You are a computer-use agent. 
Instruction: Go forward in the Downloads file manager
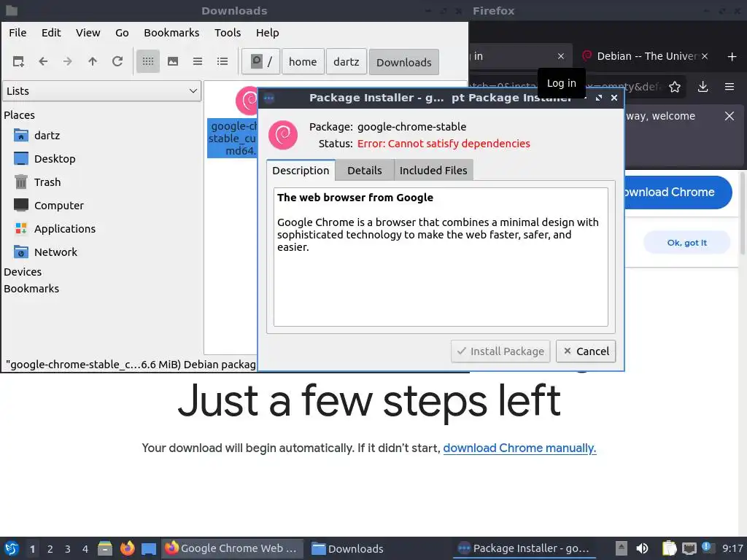pyautogui.click(x=68, y=61)
